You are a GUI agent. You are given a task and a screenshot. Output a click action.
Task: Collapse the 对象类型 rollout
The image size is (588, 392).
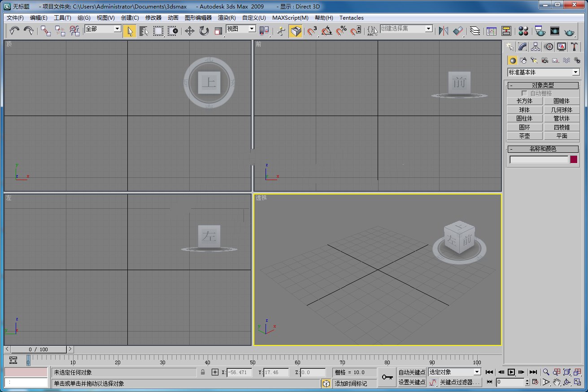coord(543,86)
